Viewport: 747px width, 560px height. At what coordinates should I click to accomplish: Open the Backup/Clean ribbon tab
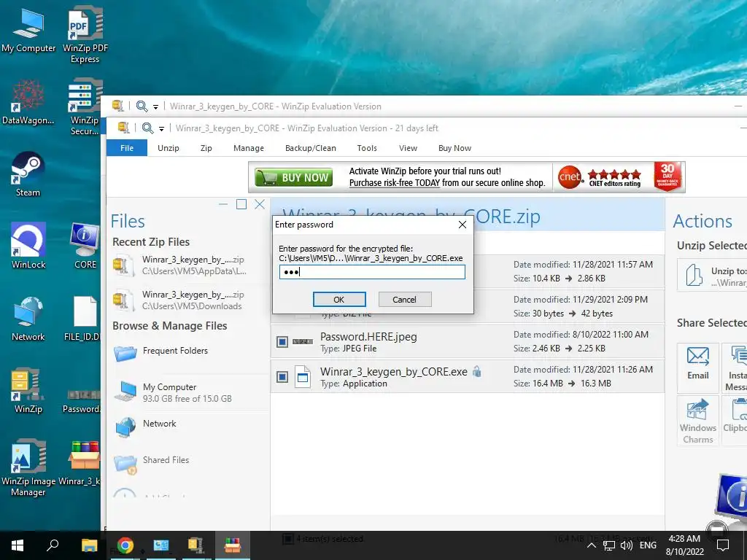pyautogui.click(x=311, y=148)
